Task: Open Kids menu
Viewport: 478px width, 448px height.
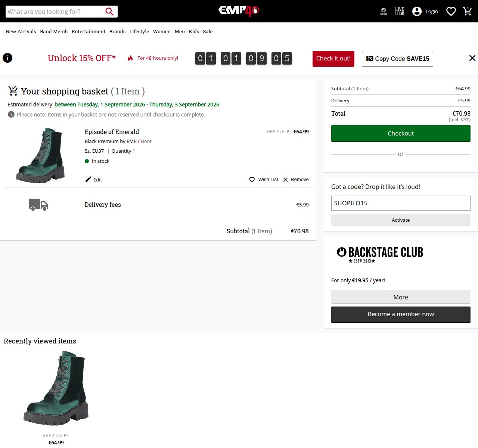Action: tap(194, 32)
